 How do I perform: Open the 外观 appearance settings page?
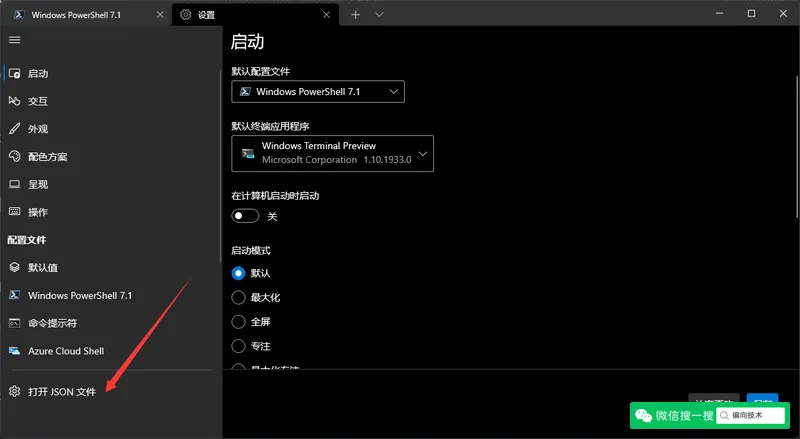(110, 129)
